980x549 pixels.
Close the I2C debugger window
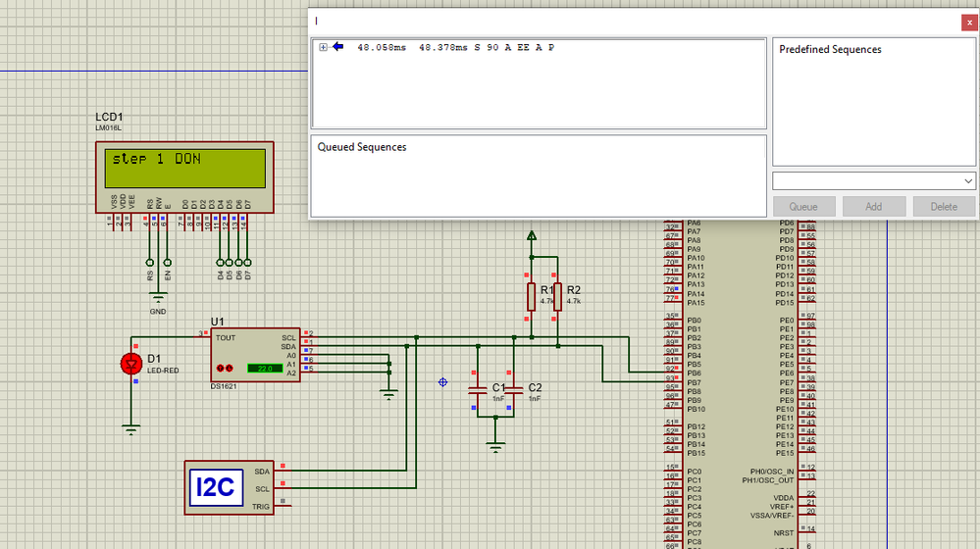click(969, 23)
